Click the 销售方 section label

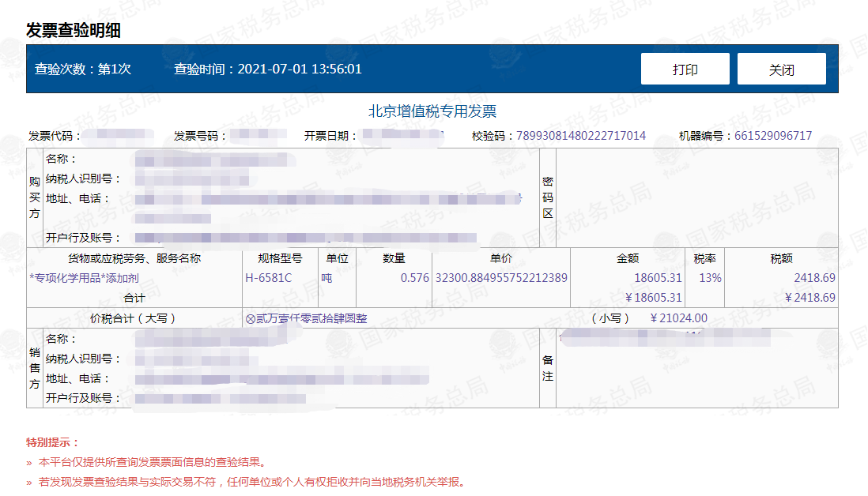pyautogui.click(x=34, y=368)
